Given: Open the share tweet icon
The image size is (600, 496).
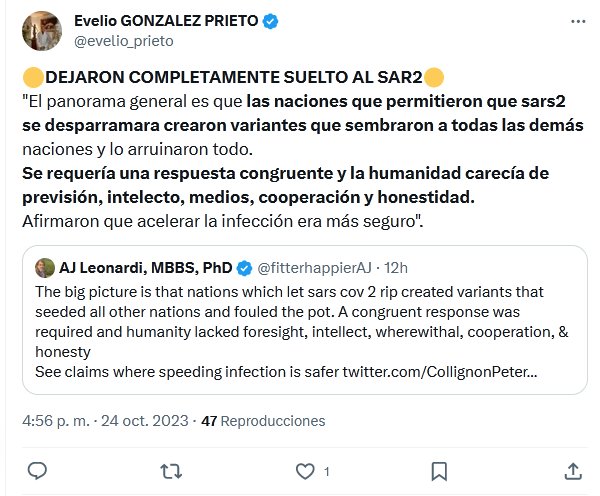Looking at the screenshot, I should click(573, 470).
